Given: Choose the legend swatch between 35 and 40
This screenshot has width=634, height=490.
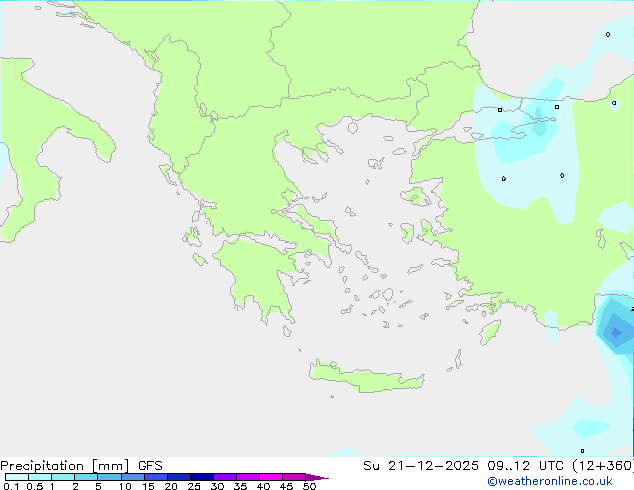Looking at the screenshot, I should click(248, 477).
